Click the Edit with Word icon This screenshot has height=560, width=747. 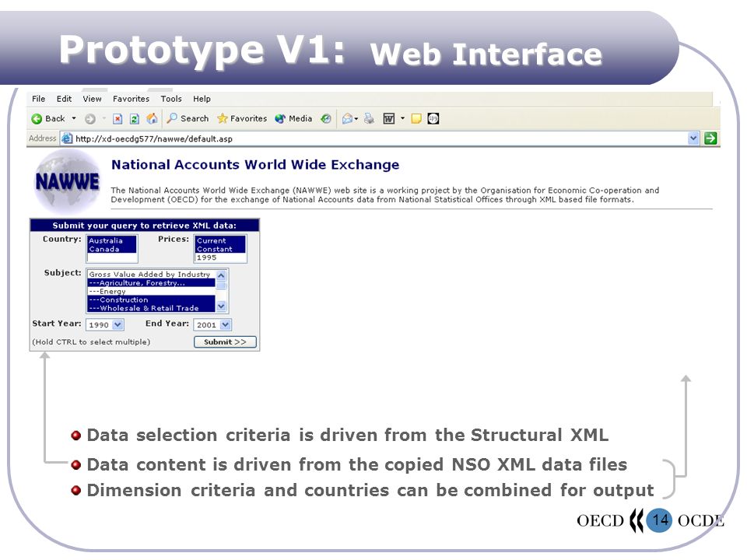click(389, 118)
